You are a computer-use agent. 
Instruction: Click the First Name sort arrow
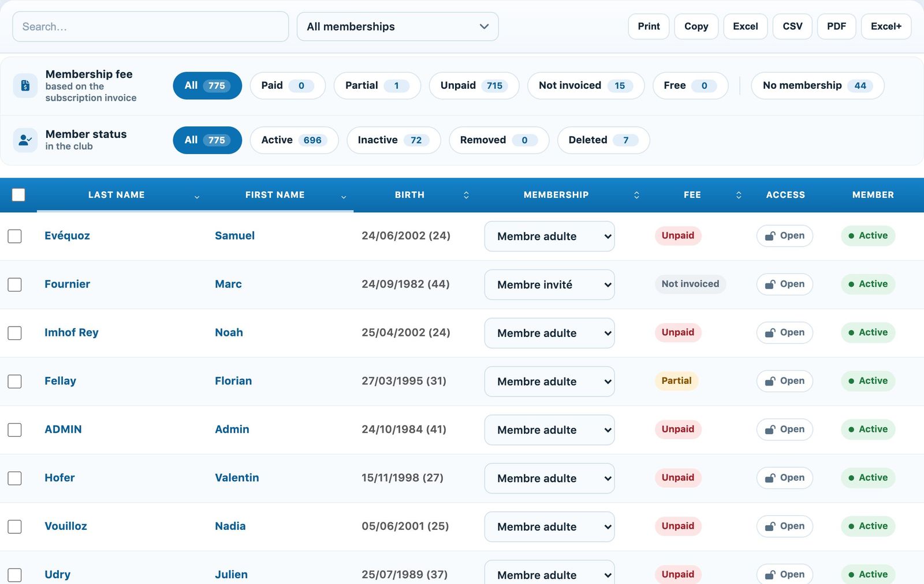pyautogui.click(x=344, y=196)
